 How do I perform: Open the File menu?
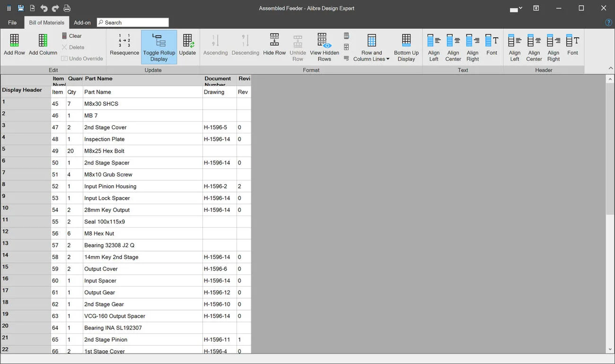(12, 23)
